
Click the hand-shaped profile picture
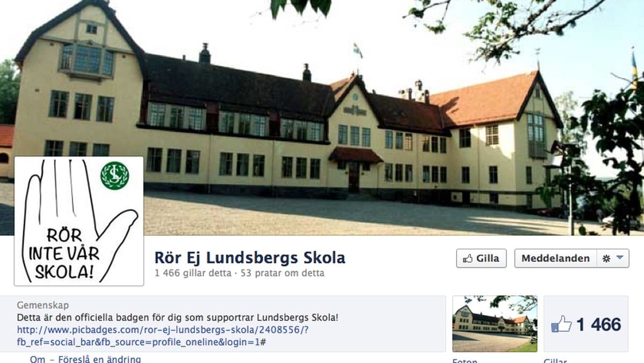(79, 221)
